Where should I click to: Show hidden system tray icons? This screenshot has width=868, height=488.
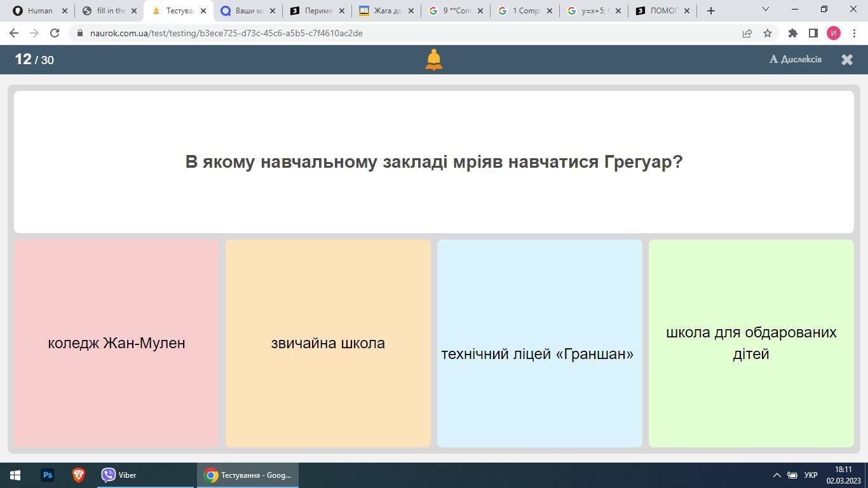(x=776, y=475)
